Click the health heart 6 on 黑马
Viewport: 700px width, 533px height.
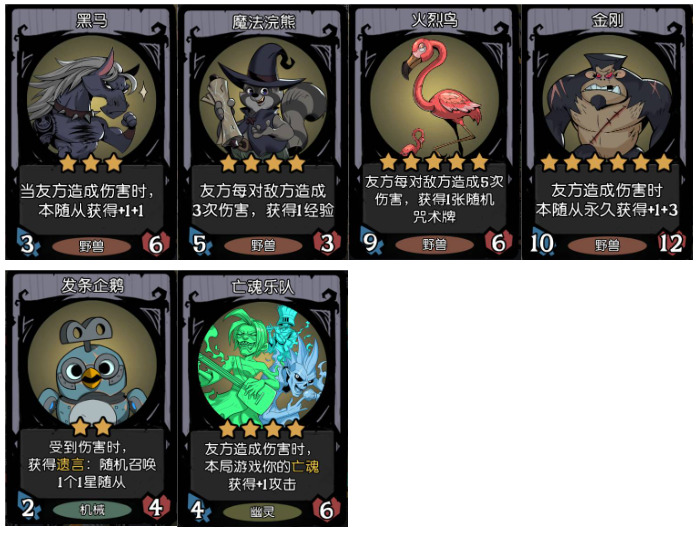[155, 244]
